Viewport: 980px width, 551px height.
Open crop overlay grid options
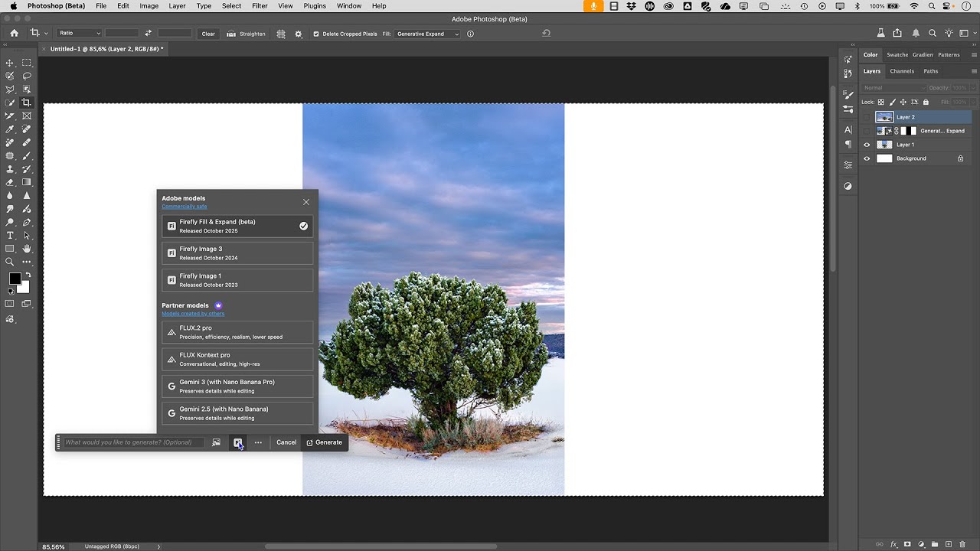(281, 34)
